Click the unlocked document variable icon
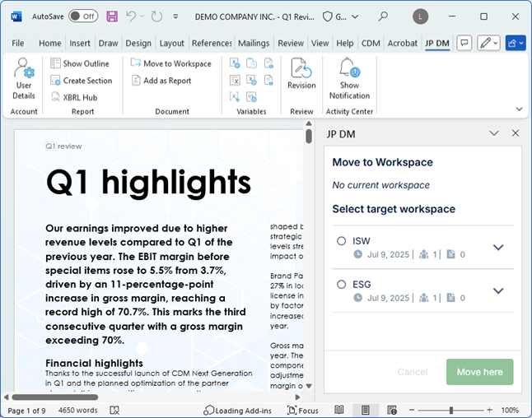 (268, 80)
